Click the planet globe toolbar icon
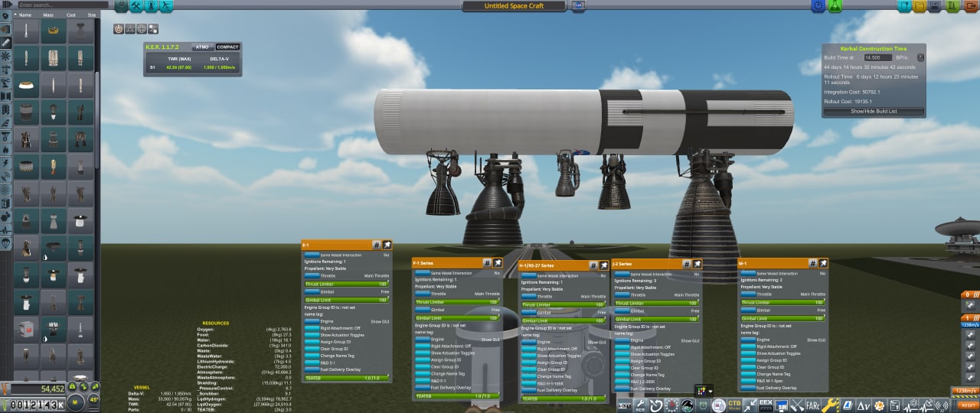Screen dimensions: 980x413 (687, 406)
